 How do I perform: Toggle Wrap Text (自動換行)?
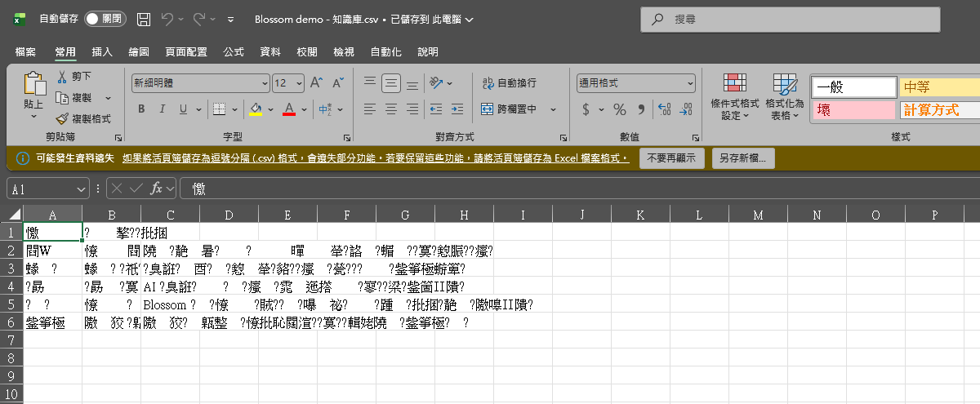coord(509,82)
